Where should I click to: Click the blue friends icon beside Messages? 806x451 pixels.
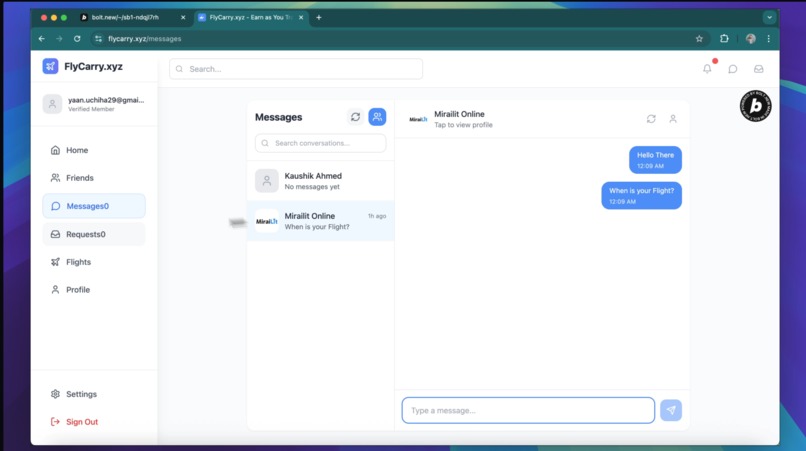(377, 117)
